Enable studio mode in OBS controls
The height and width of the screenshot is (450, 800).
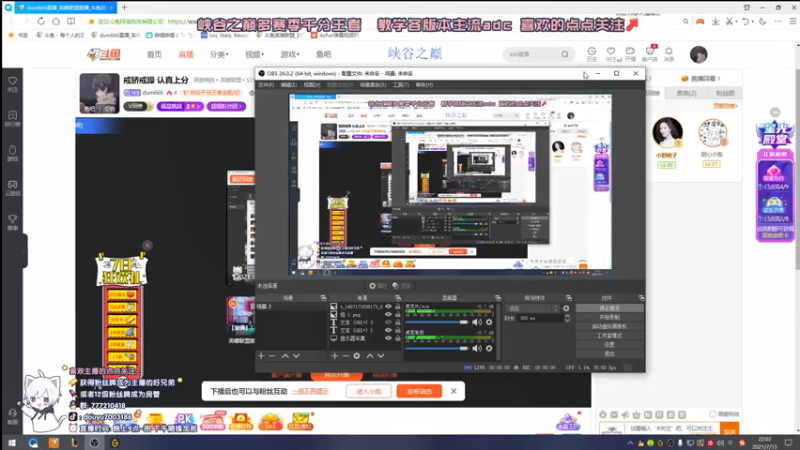610,336
